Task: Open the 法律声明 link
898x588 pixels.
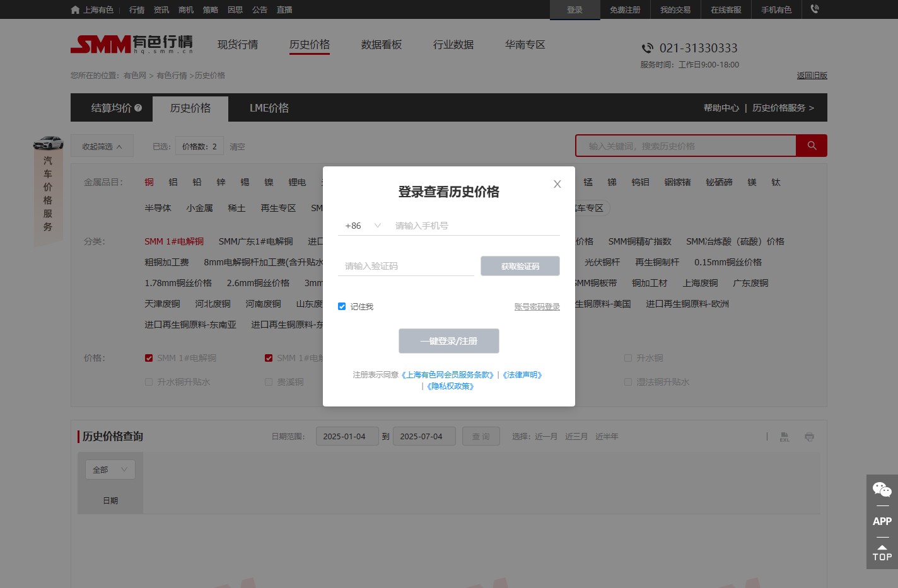Action: point(522,375)
